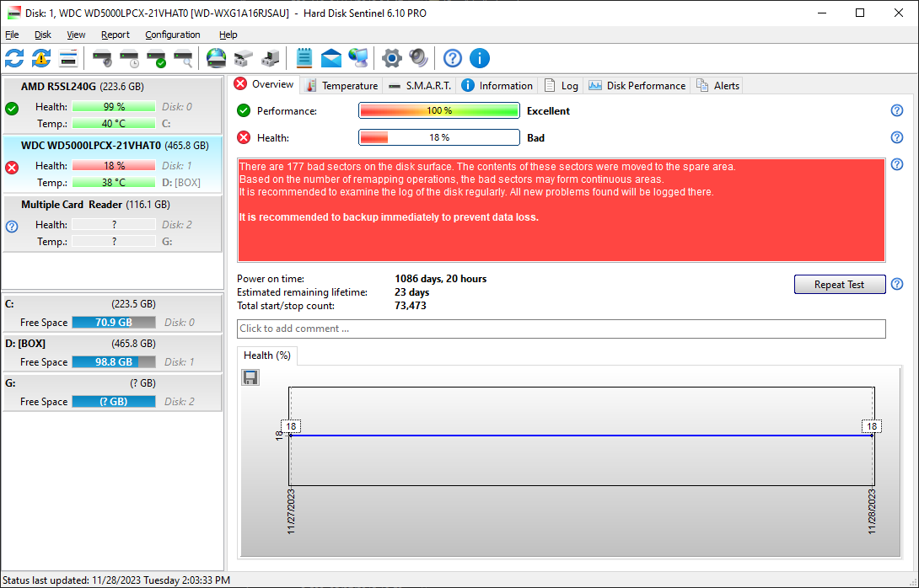The height and width of the screenshot is (588, 919).
Task: Switch to the S.M.A.R.T. tab
Action: (x=420, y=86)
